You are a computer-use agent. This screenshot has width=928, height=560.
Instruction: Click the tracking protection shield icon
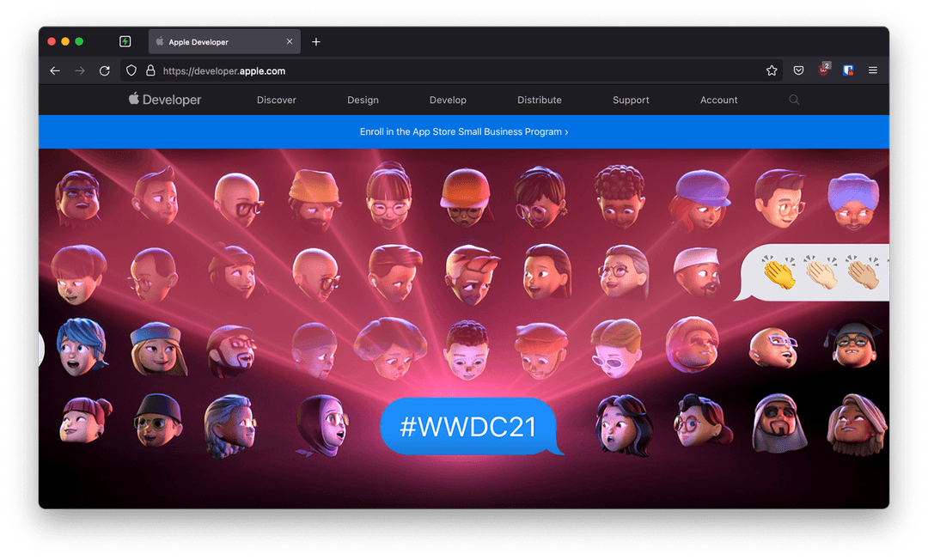pos(131,71)
